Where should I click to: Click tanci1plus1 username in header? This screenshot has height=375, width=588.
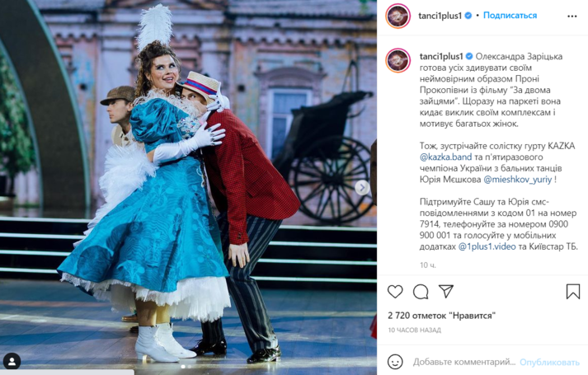(440, 16)
